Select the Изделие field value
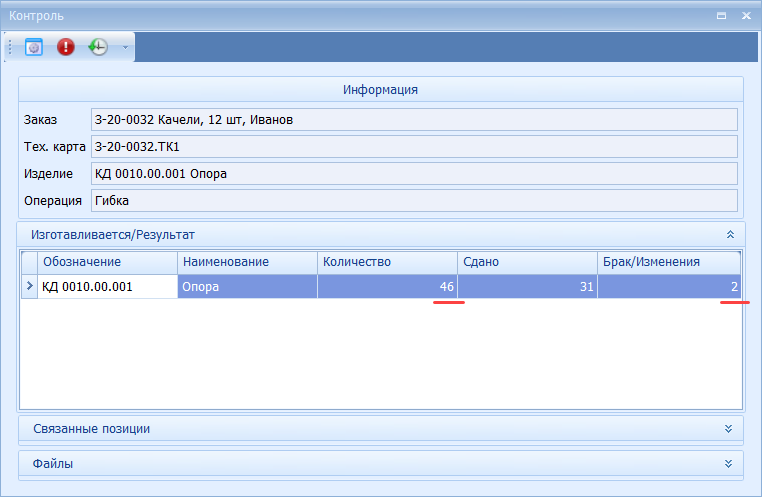 pyautogui.click(x=413, y=174)
